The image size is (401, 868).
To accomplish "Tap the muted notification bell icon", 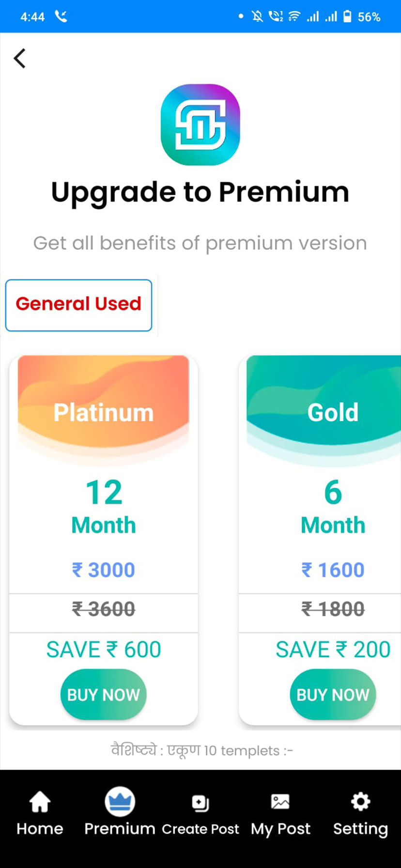I will coord(257,17).
